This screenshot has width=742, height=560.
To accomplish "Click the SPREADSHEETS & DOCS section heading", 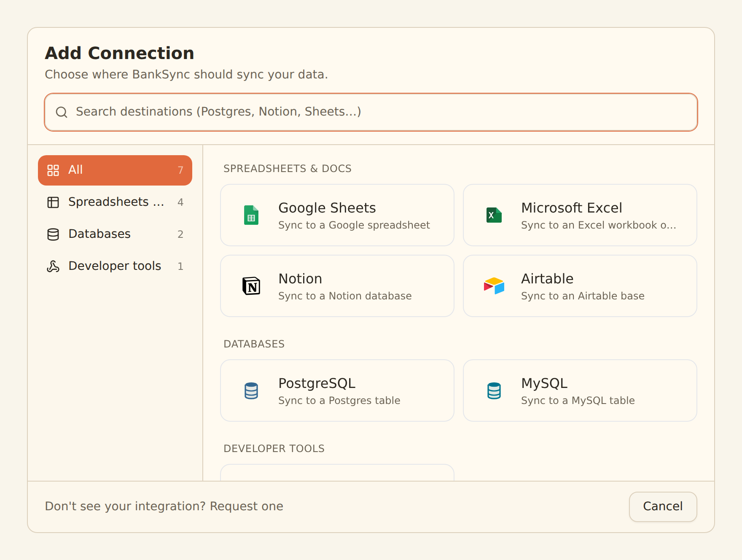I will tap(288, 169).
